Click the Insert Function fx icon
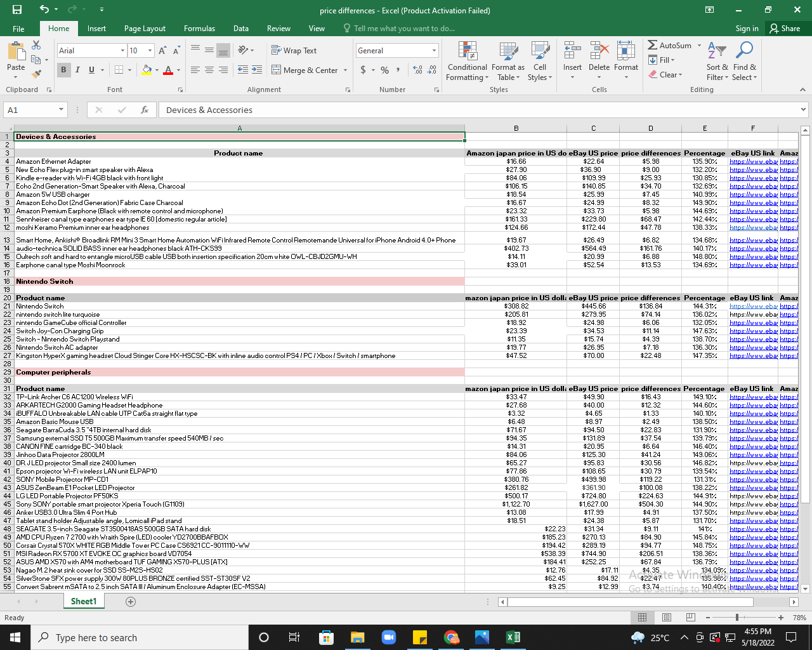 (145, 110)
